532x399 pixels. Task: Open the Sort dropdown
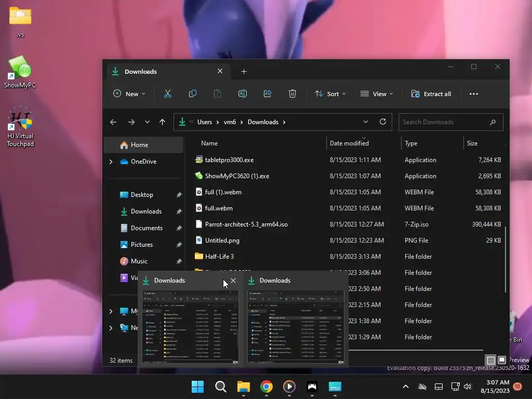point(330,94)
